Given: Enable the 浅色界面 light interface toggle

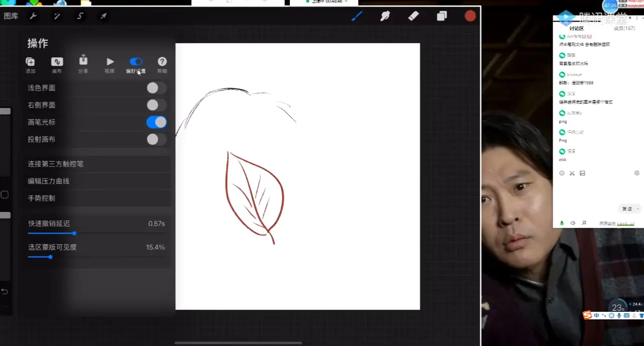Looking at the screenshot, I should tap(156, 88).
